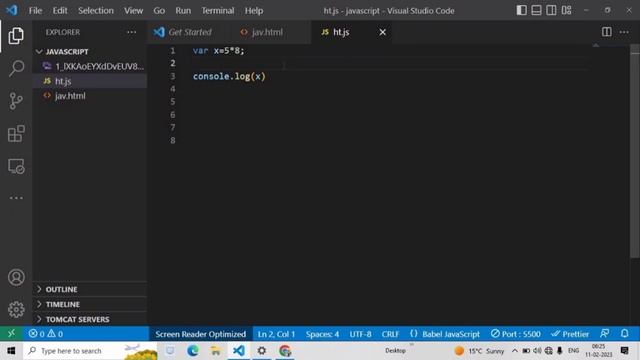Click Prettier in the status bar

(570, 334)
